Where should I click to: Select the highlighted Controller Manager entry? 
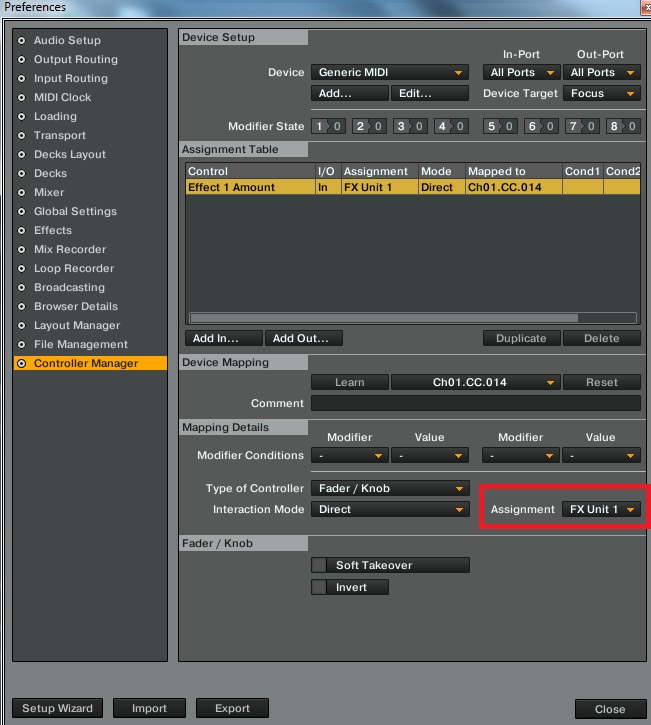tap(90, 363)
